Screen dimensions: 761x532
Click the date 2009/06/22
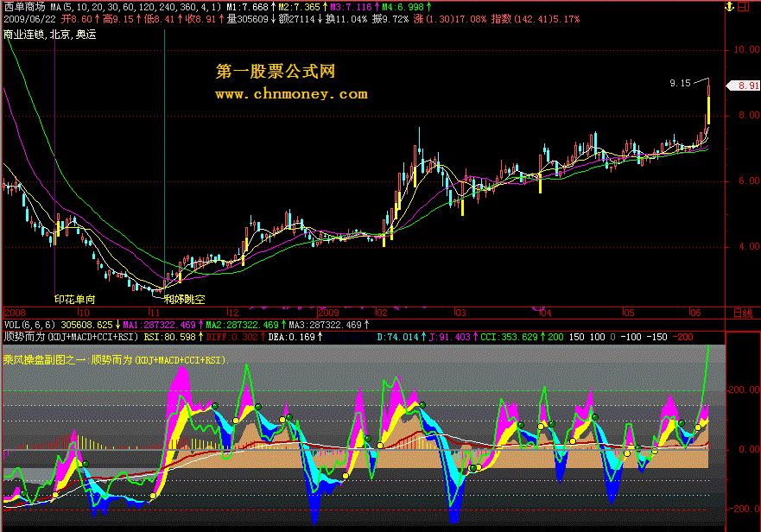click(29, 19)
